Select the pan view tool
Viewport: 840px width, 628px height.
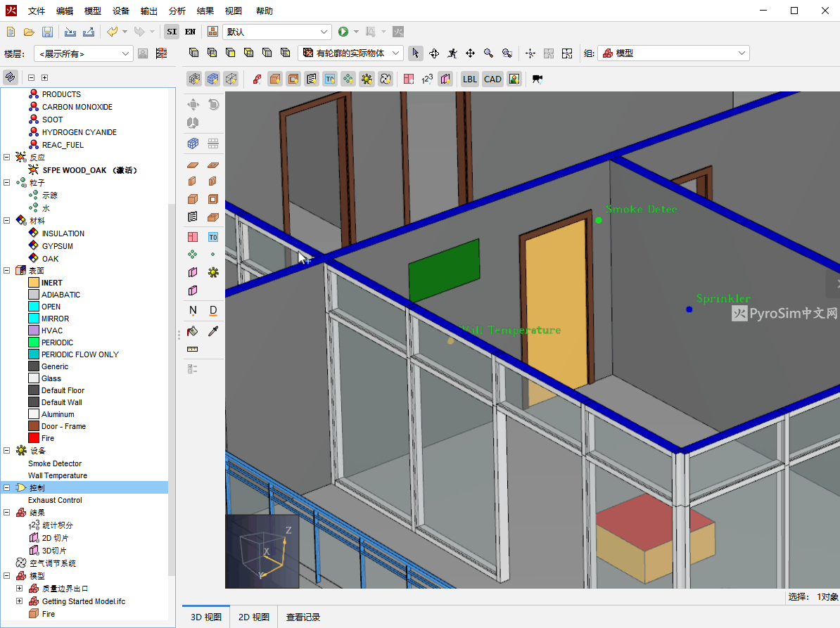(471, 53)
